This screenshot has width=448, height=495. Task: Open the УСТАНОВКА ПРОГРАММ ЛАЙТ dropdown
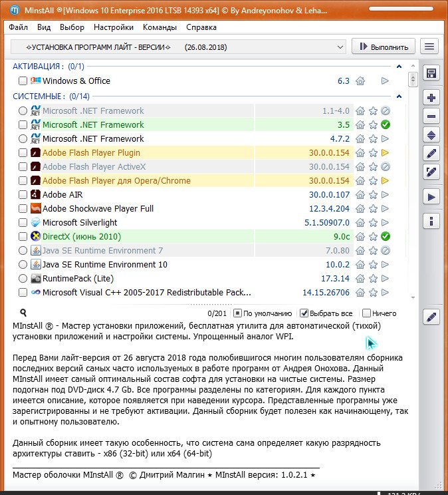179,47
